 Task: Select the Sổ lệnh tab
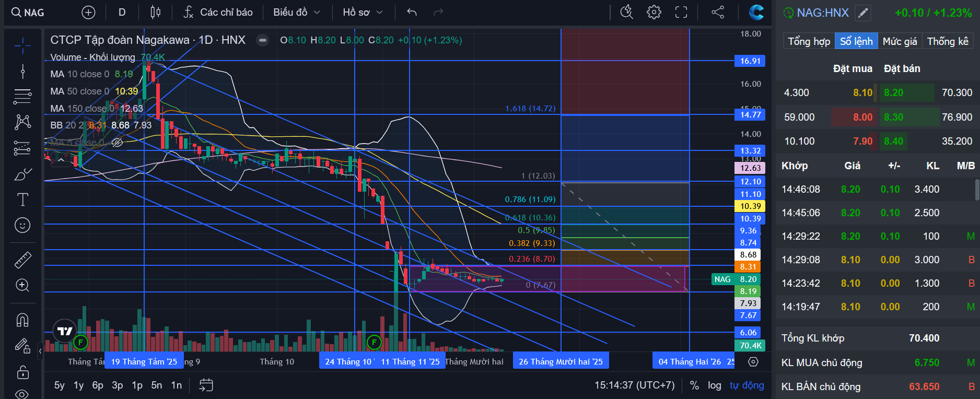856,41
